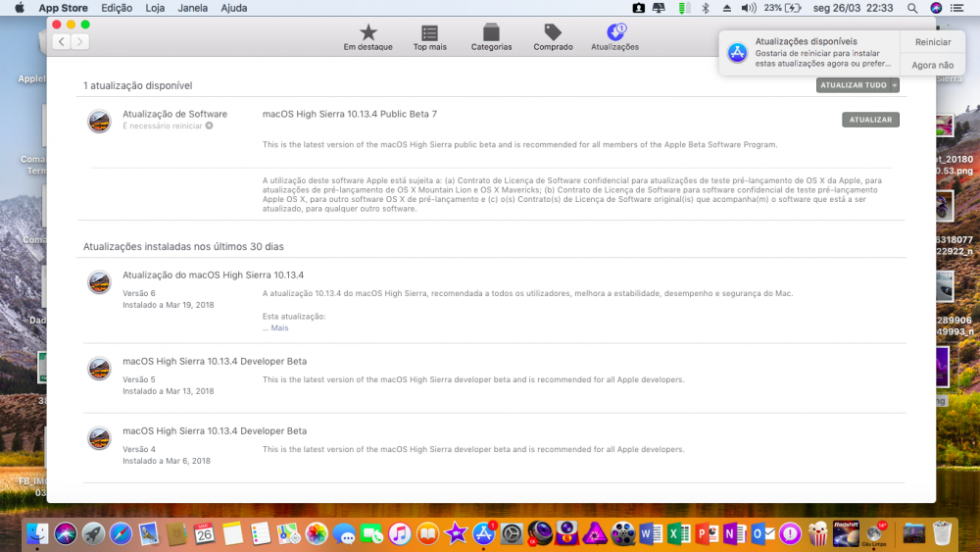Open the Comprado purchases list
Screen dimensions: 980x552
tap(553, 37)
